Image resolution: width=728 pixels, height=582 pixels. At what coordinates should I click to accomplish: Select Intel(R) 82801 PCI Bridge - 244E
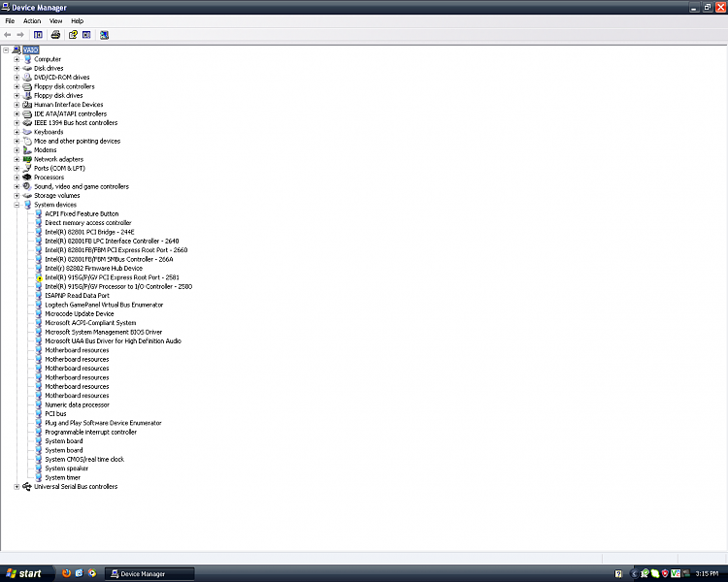point(89,232)
